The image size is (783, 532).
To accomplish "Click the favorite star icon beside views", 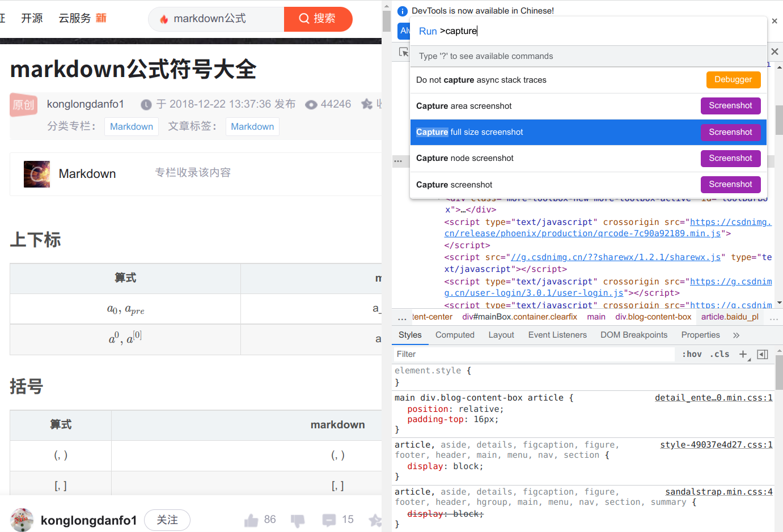I will (367, 104).
